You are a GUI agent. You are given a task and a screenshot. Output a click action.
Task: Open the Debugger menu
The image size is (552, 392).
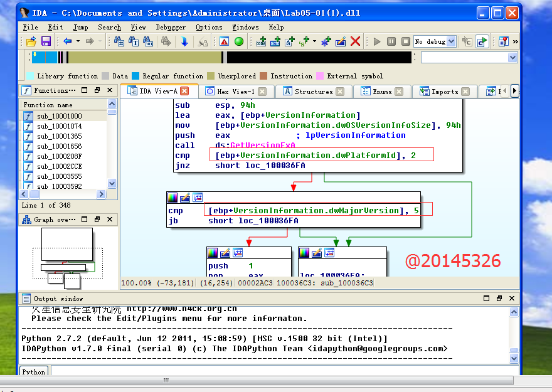(171, 28)
